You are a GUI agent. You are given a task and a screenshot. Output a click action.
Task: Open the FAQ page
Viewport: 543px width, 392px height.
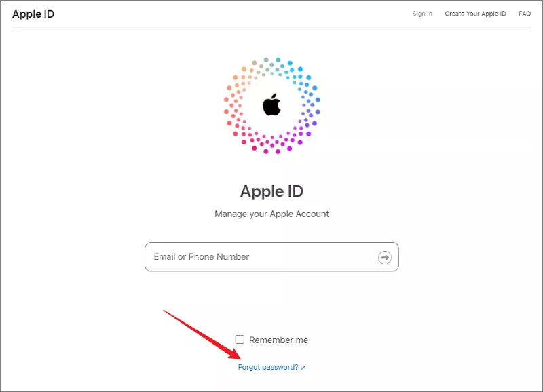point(525,14)
